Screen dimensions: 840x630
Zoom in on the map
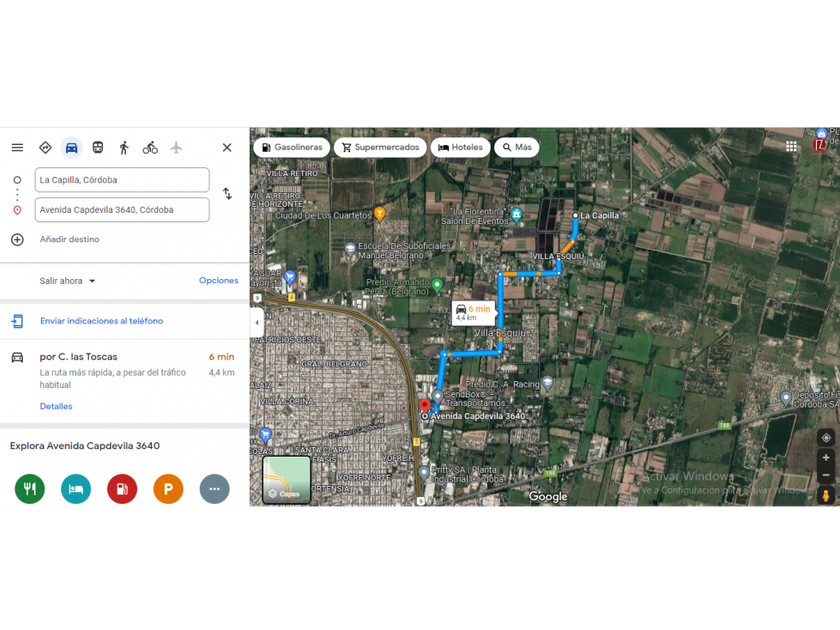click(826, 458)
